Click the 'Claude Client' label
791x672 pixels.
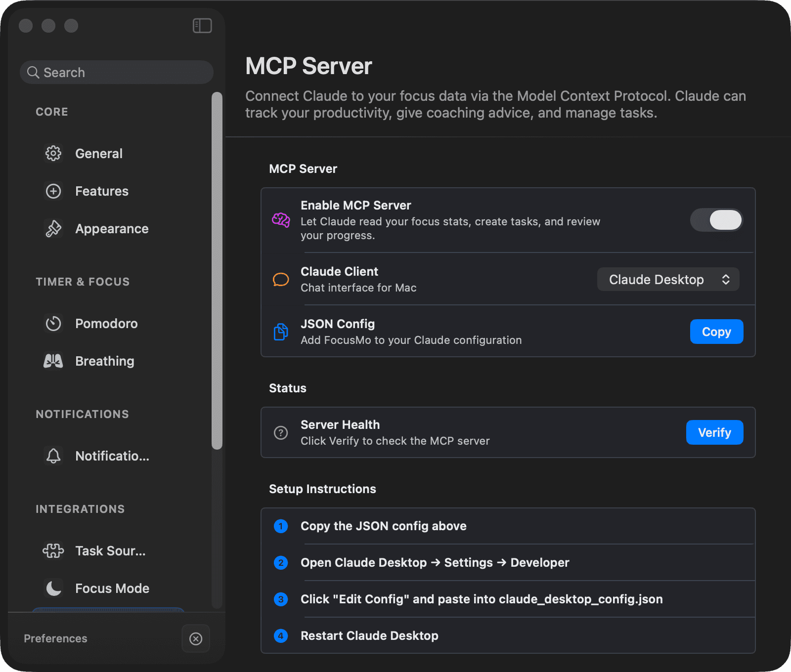(339, 271)
